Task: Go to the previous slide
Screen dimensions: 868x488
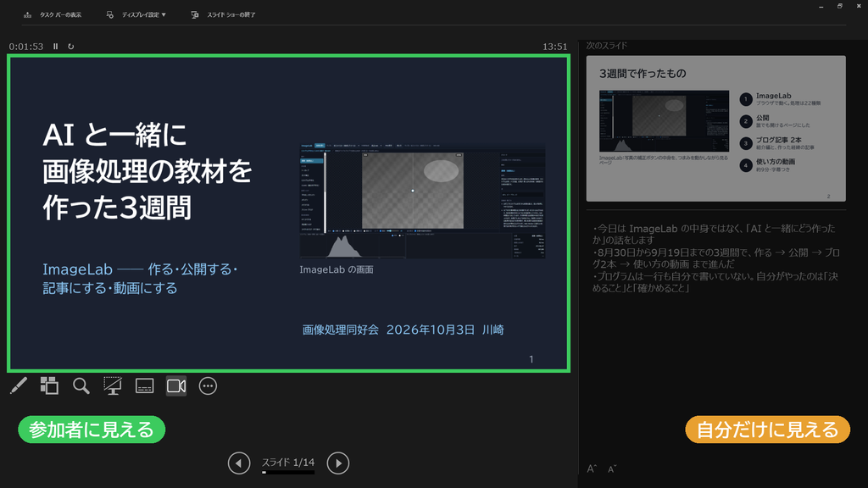Action: pos(239,463)
